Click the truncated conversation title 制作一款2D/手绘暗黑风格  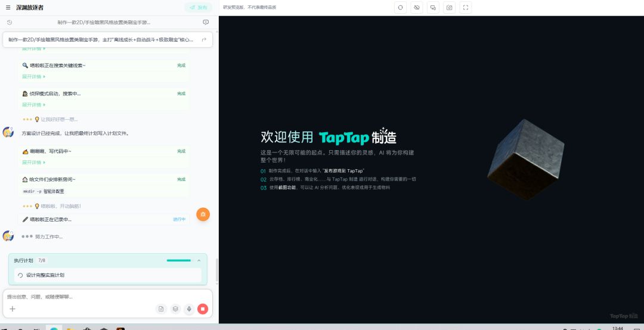coord(104,22)
